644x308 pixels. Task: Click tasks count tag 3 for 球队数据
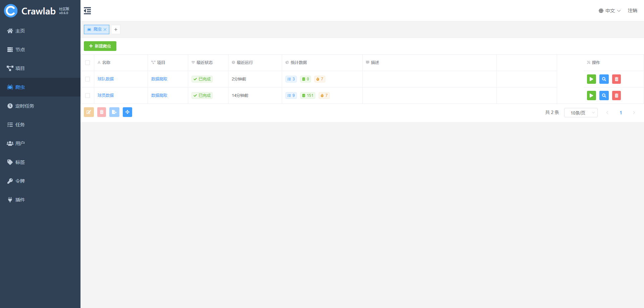291,79
